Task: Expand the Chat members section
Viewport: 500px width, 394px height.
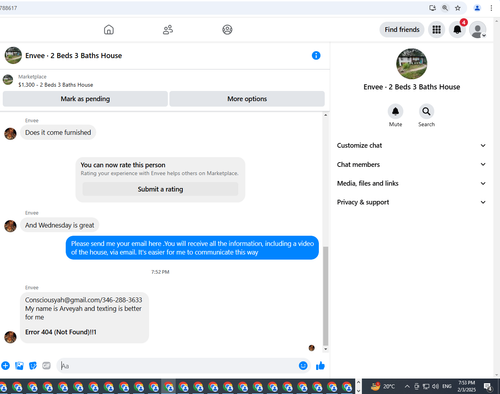Action: click(411, 164)
